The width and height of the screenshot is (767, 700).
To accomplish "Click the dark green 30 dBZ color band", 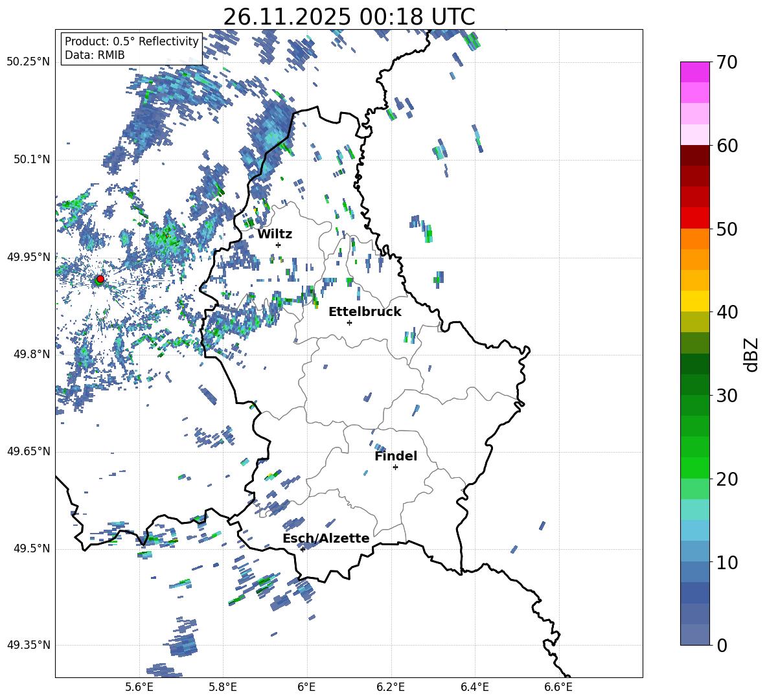I will (x=694, y=385).
